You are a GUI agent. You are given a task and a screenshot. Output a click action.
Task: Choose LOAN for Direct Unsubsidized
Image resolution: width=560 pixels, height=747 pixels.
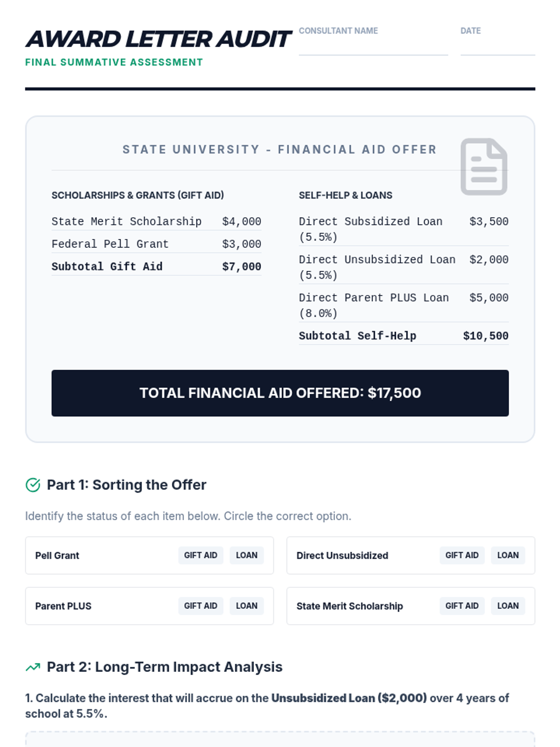tap(508, 555)
